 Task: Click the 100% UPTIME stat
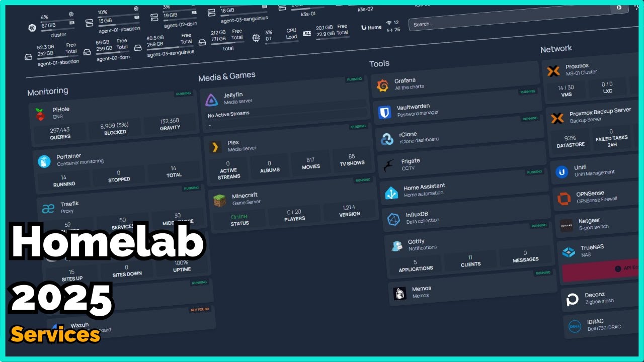pyautogui.click(x=182, y=266)
